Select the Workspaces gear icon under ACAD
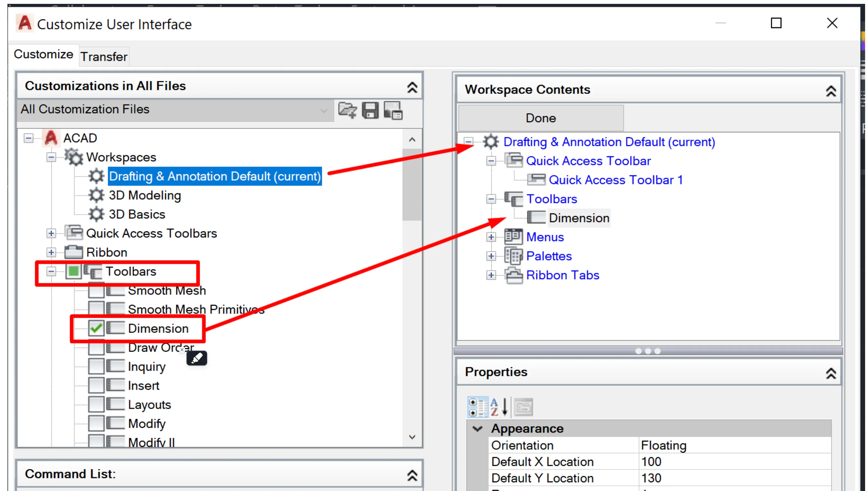The height and width of the screenshot is (491, 868). (74, 157)
